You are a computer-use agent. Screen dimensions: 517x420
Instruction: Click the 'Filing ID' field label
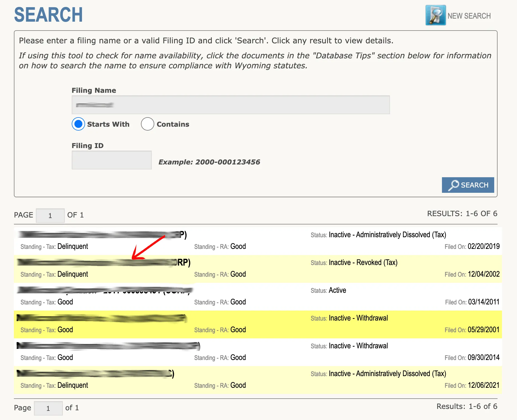[x=88, y=146]
